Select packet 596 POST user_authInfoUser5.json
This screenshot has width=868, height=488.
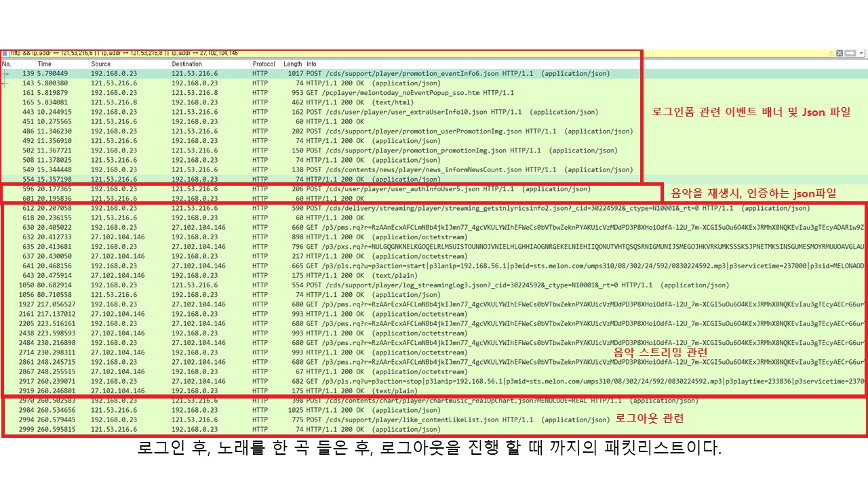pyautogui.click(x=434, y=189)
